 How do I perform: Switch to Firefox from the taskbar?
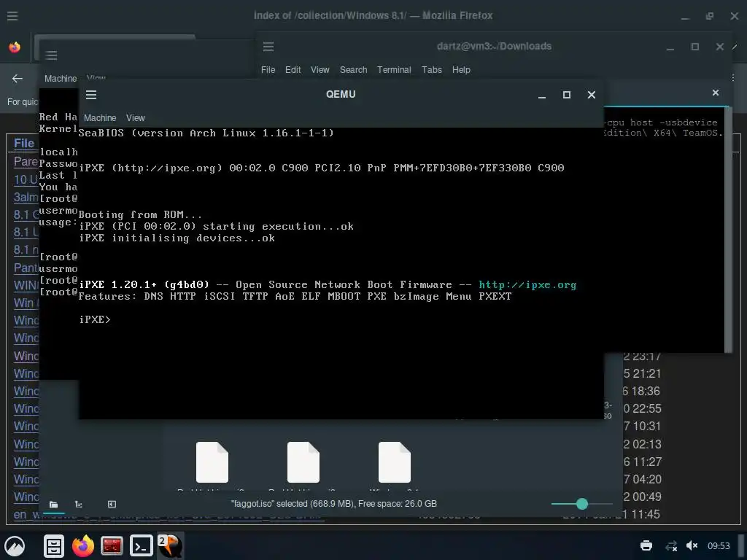coord(83,545)
